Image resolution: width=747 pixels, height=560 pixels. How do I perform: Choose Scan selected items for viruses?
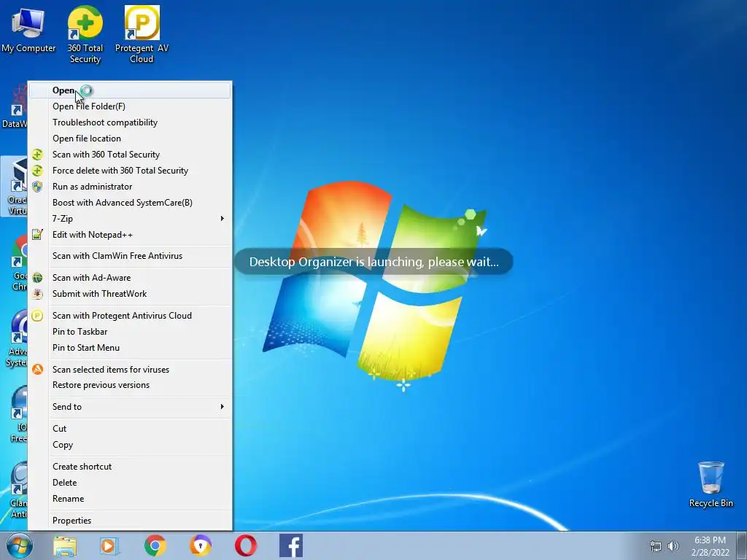pos(130,370)
